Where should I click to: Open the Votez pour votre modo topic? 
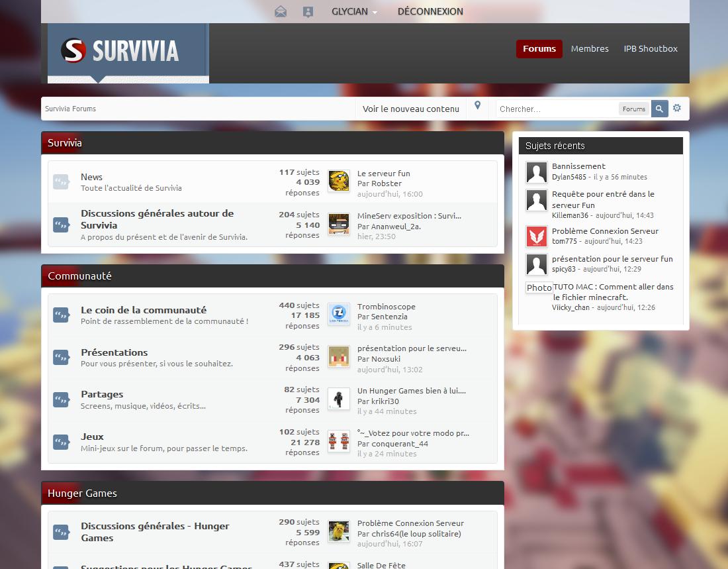[413, 433]
